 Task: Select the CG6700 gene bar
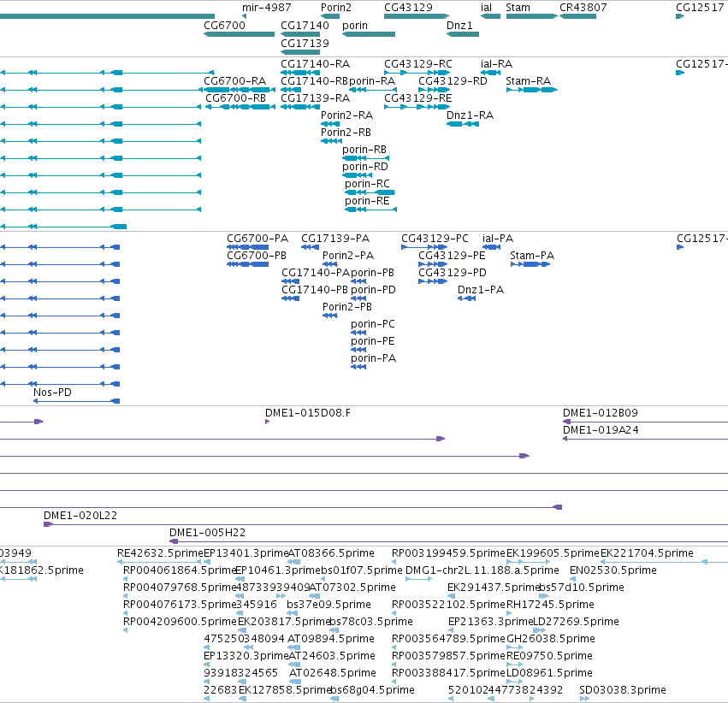[240, 34]
